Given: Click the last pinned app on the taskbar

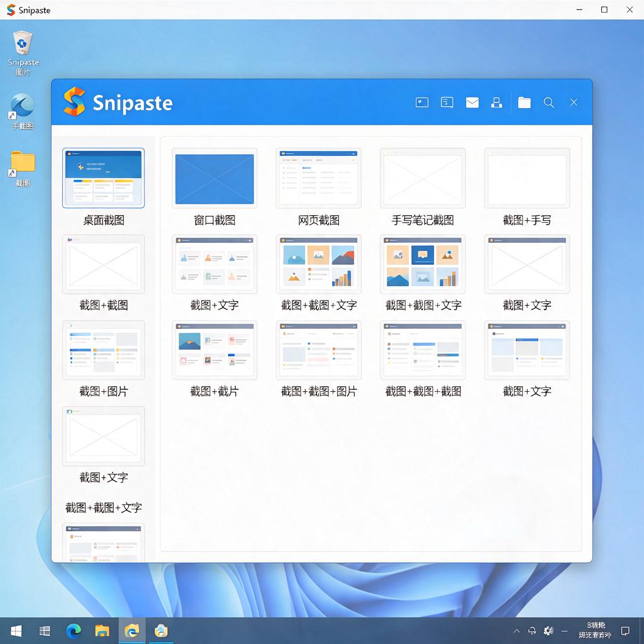Looking at the screenshot, I should click(x=161, y=631).
